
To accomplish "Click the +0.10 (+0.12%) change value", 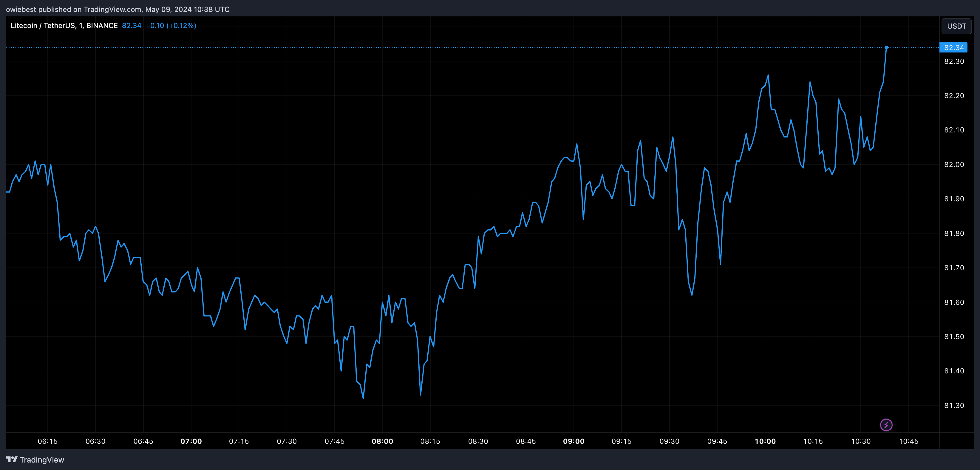I will pyautogui.click(x=171, y=25).
